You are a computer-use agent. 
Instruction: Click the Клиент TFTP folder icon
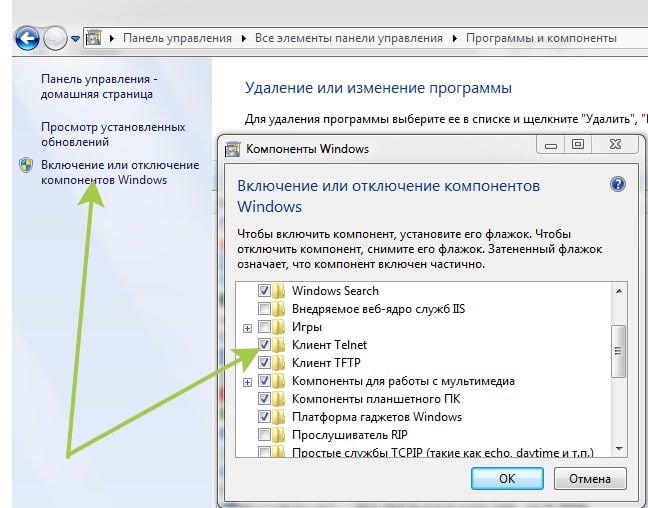click(x=279, y=363)
